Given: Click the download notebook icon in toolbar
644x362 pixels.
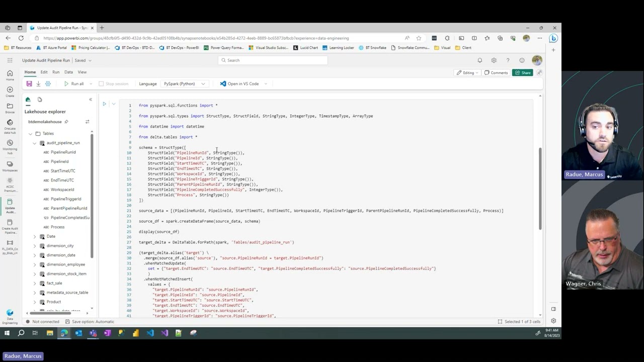Looking at the screenshot, I should pos(38,84).
